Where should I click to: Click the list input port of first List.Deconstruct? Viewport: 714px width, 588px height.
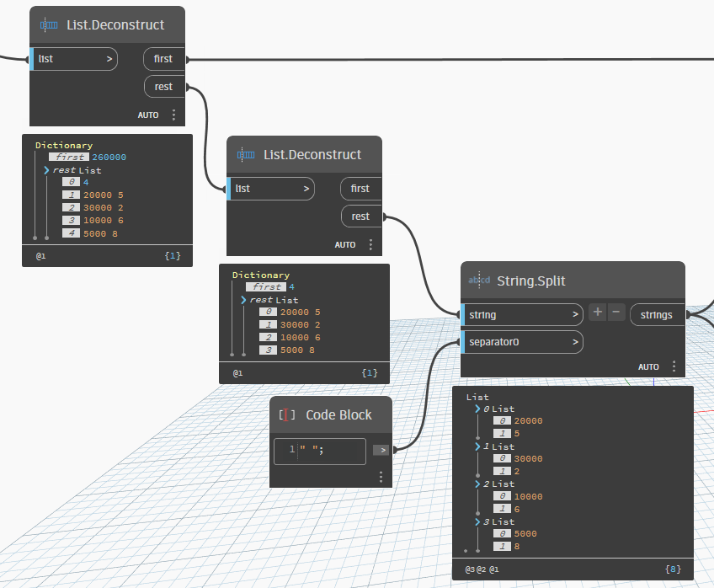point(74,59)
